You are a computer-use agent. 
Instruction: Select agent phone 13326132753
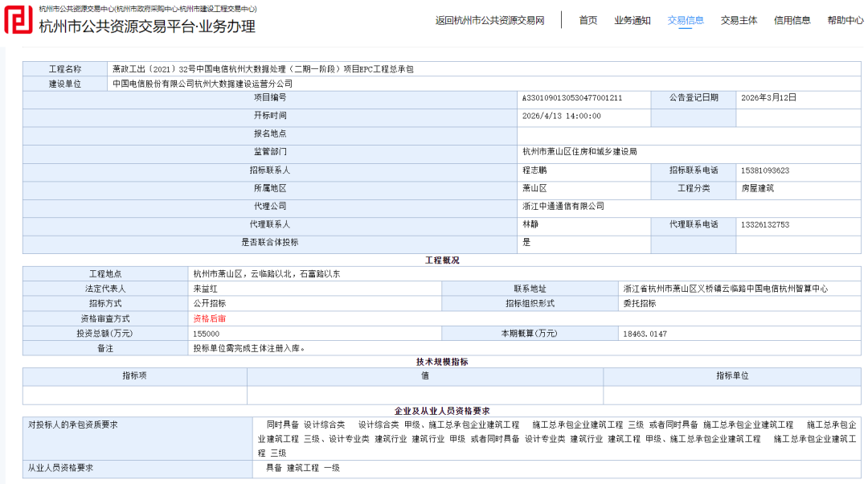click(765, 225)
